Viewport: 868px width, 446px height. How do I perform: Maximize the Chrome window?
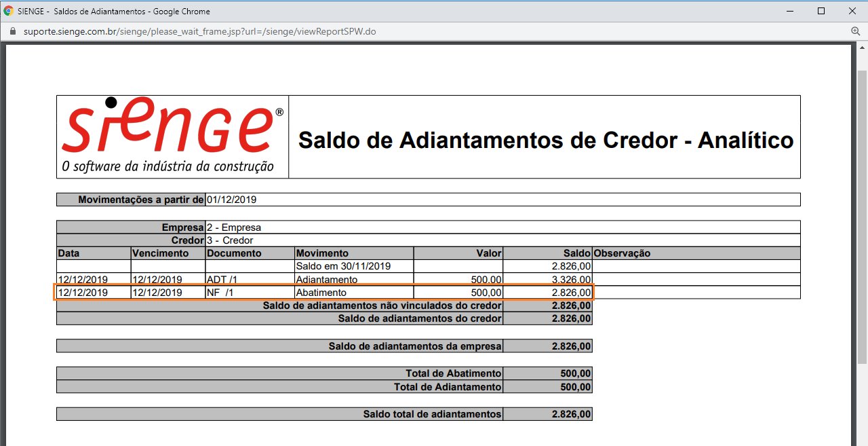point(821,11)
